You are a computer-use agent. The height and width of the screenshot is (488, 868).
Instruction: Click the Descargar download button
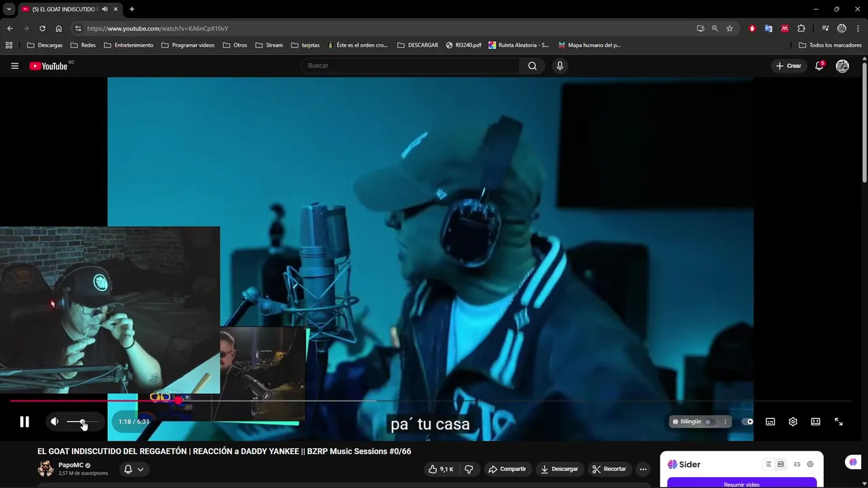559,469
